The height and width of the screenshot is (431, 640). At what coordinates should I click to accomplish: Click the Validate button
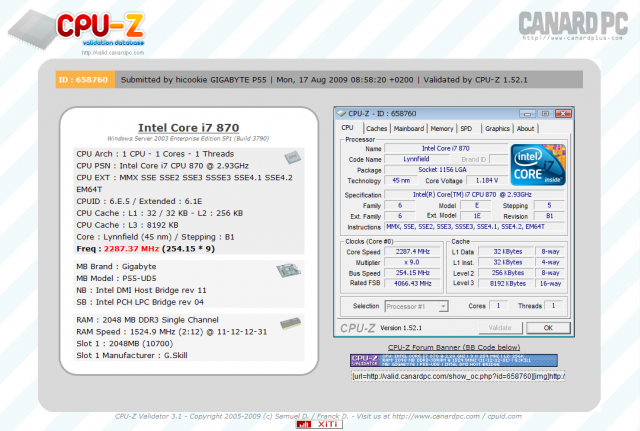click(x=500, y=328)
